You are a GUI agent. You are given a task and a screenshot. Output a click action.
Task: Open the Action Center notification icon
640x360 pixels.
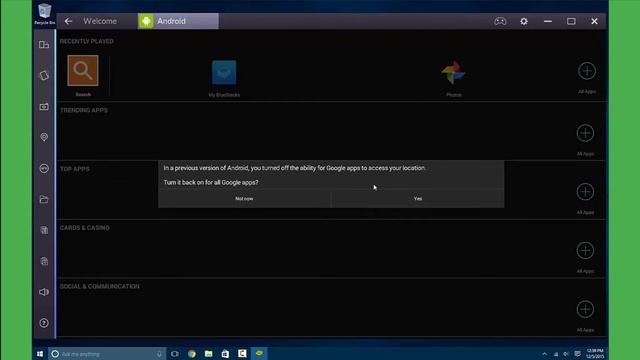click(578, 354)
